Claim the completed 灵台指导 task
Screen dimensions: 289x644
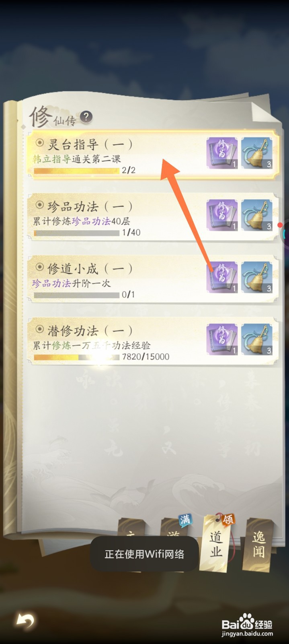[x=153, y=154]
